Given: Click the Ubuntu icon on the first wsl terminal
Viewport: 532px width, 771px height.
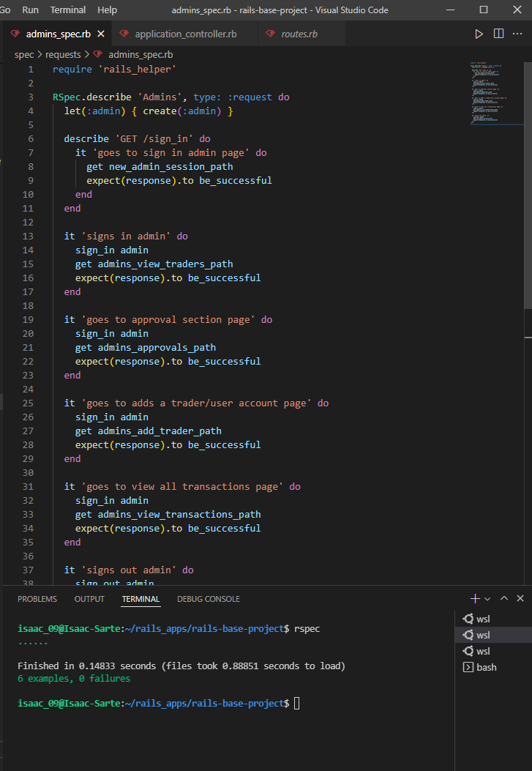Looking at the screenshot, I should coord(468,618).
